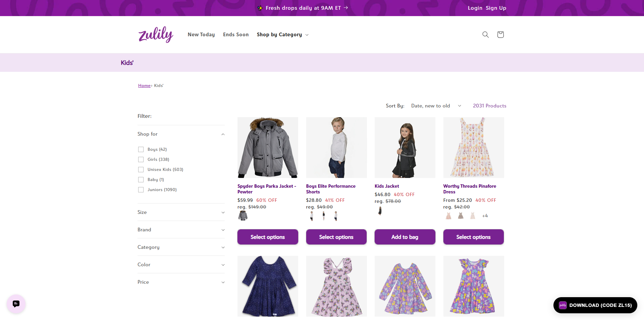The height and width of the screenshot is (320, 644).
Task: Check the Boys (42) filter
Action: pyautogui.click(x=141, y=149)
